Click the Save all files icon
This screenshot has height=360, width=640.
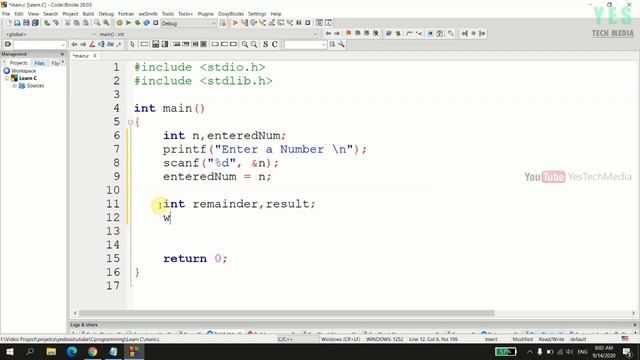[x=35, y=23]
